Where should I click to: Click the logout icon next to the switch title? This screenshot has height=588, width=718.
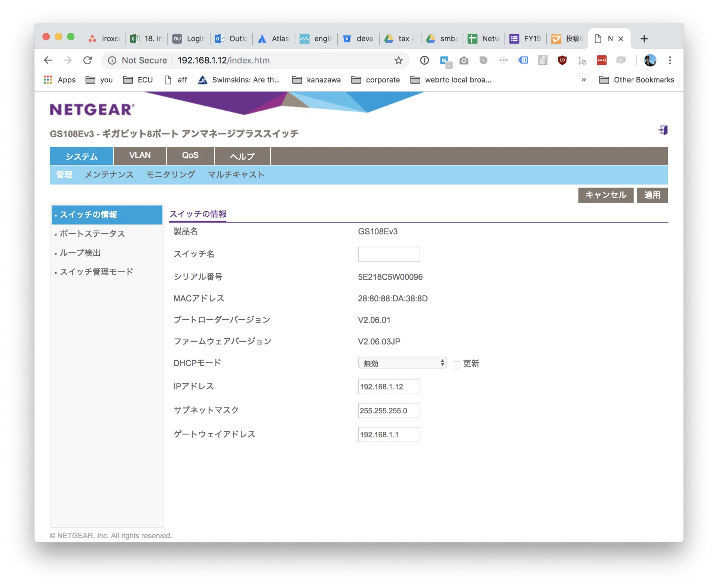(663, 130)
